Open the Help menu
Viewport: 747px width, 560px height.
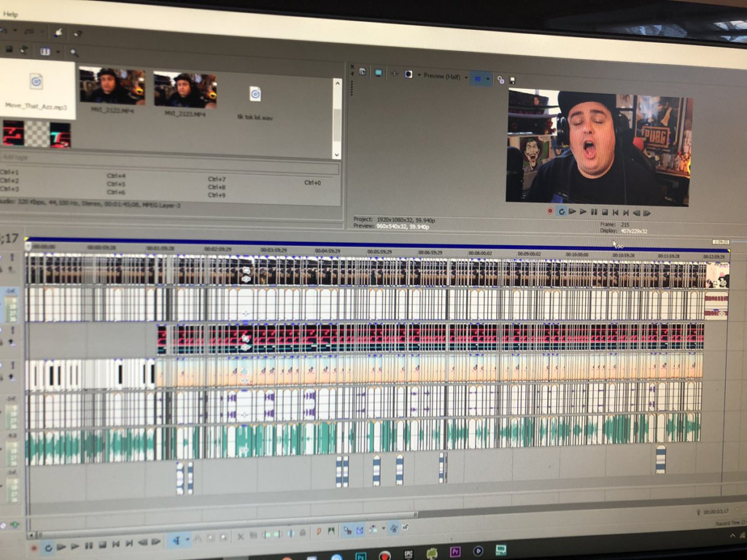10,14
